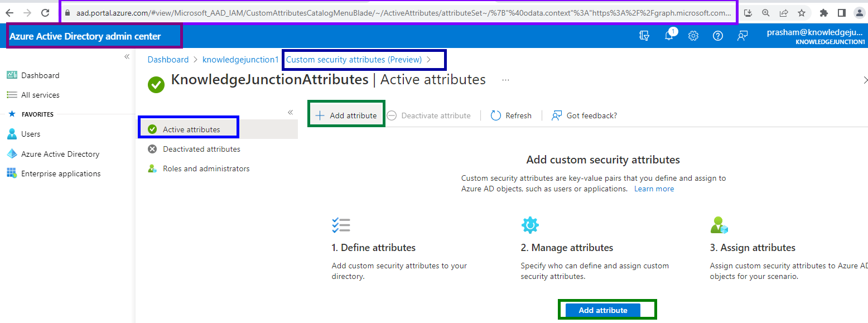Image resolution: width=868 pixels, height=323 pixels.
Task: Click the FAVORITES star label in sidebar
Action: (x=30, y=114)
